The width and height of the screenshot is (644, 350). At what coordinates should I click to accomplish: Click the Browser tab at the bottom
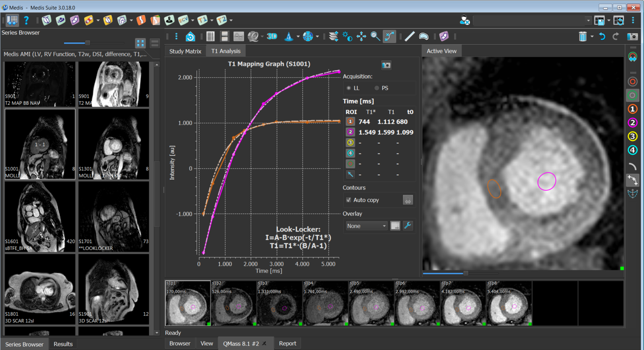179,343
